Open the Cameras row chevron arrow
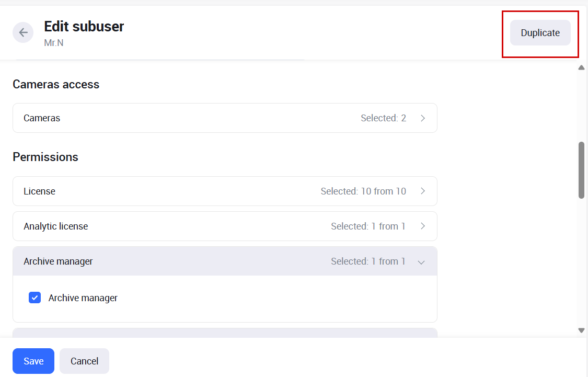The image size is (588, 377). (423, 118)
